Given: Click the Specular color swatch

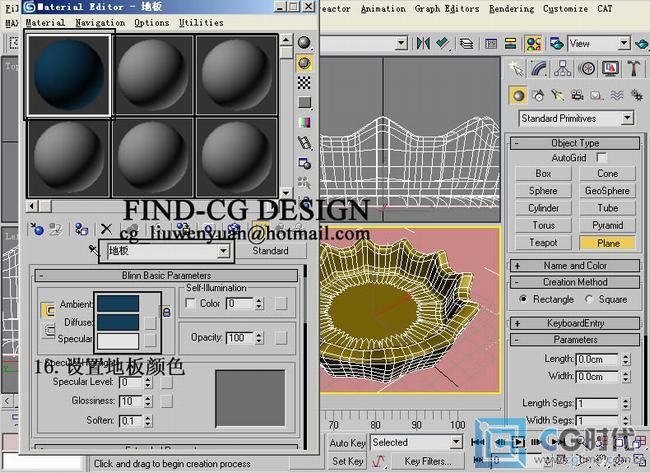Looking at the screenshot, I should click(118, 341).
